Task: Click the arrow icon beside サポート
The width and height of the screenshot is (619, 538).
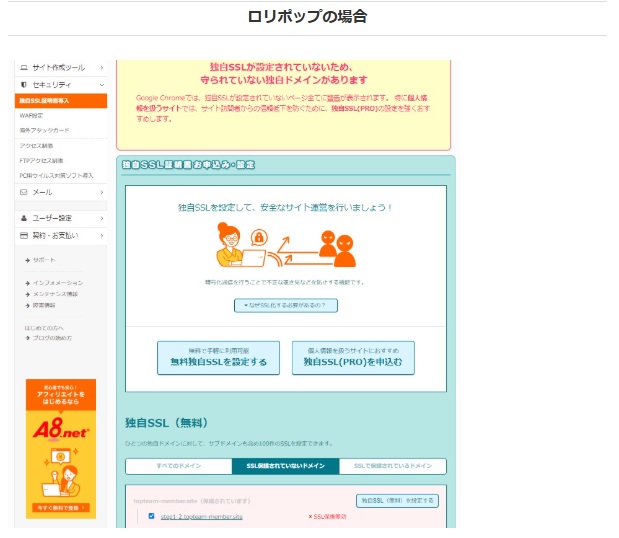Action: click(27, 259)
